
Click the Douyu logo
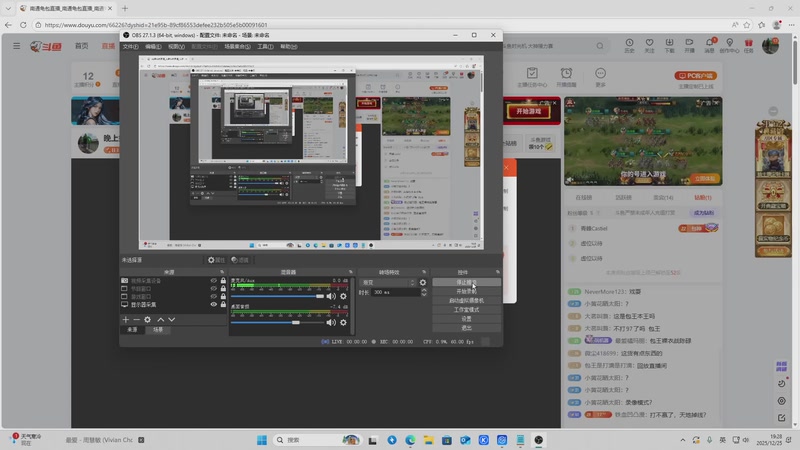pos(46,46)
